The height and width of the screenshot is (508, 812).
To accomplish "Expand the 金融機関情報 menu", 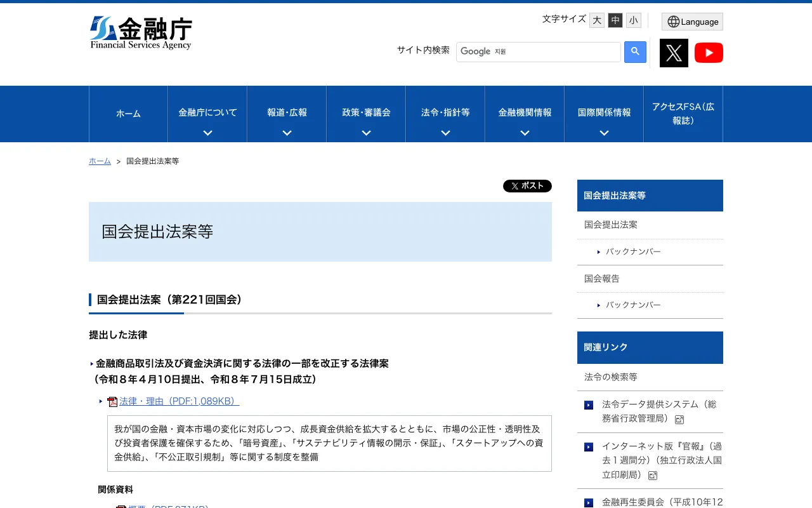I will (x=525, y=114).
